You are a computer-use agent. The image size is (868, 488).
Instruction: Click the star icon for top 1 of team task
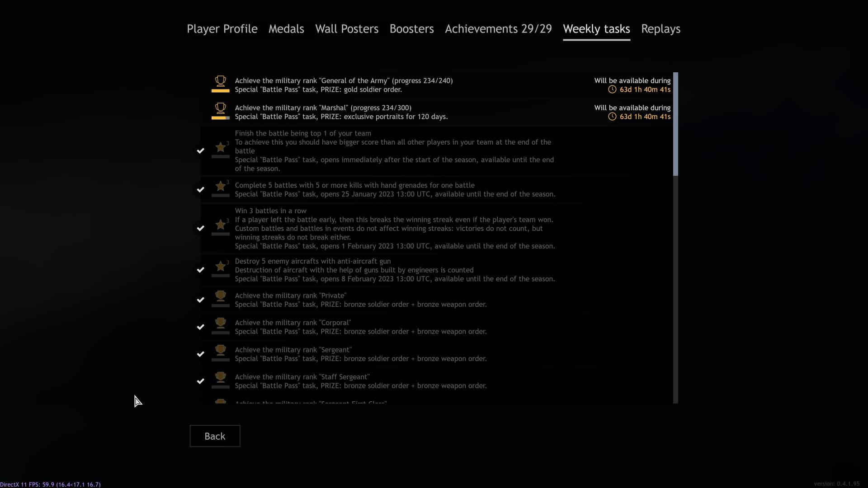coord(220,147)
